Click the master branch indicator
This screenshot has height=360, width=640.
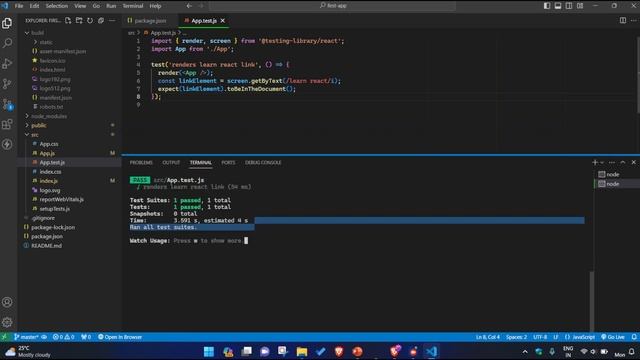pos(27,337)
